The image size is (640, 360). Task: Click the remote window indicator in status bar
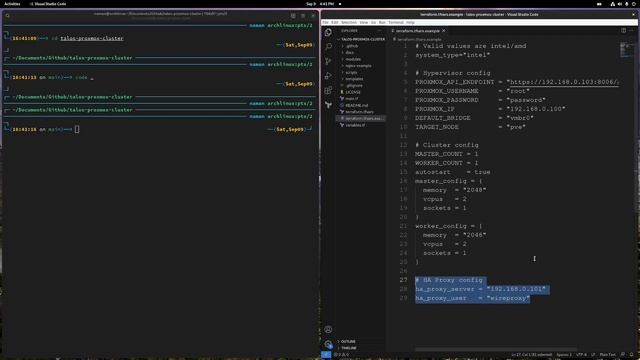coord(326,355)
